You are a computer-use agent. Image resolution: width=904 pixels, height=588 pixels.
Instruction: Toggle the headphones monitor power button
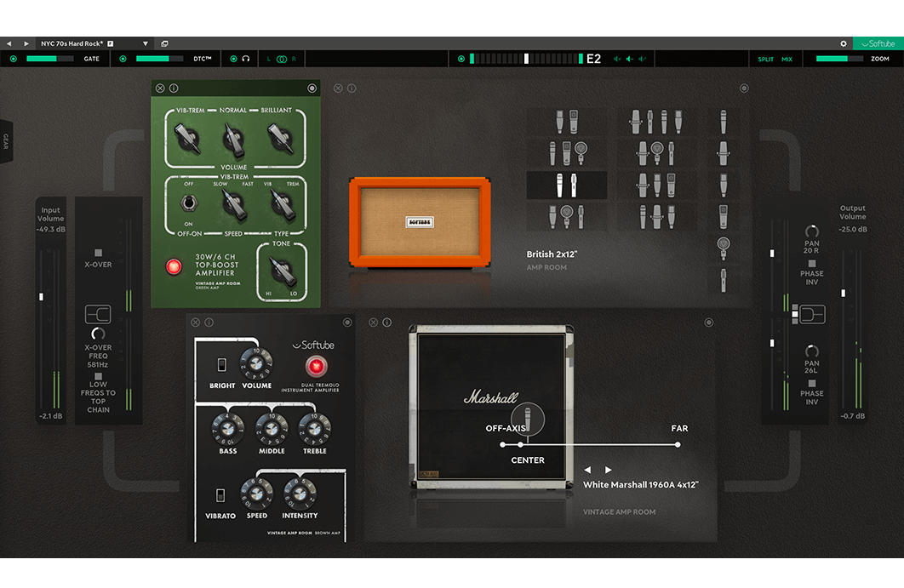[x=233, y=59]
